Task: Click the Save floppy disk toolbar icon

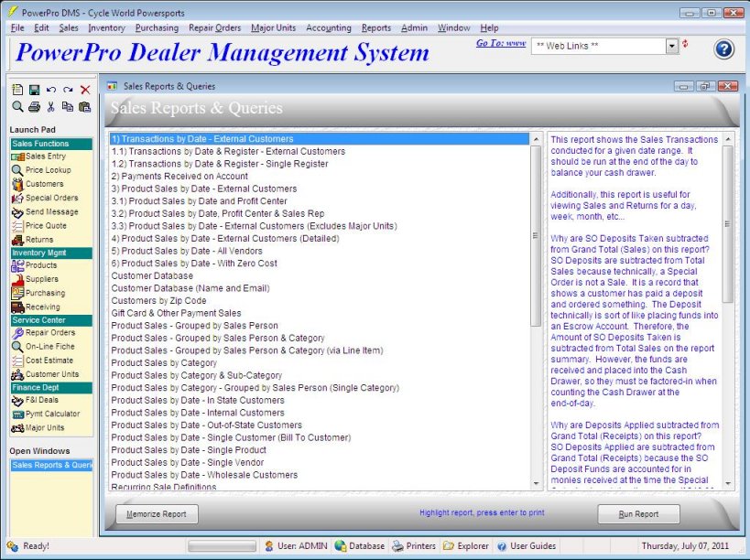Action: click(x=34, y=90)
